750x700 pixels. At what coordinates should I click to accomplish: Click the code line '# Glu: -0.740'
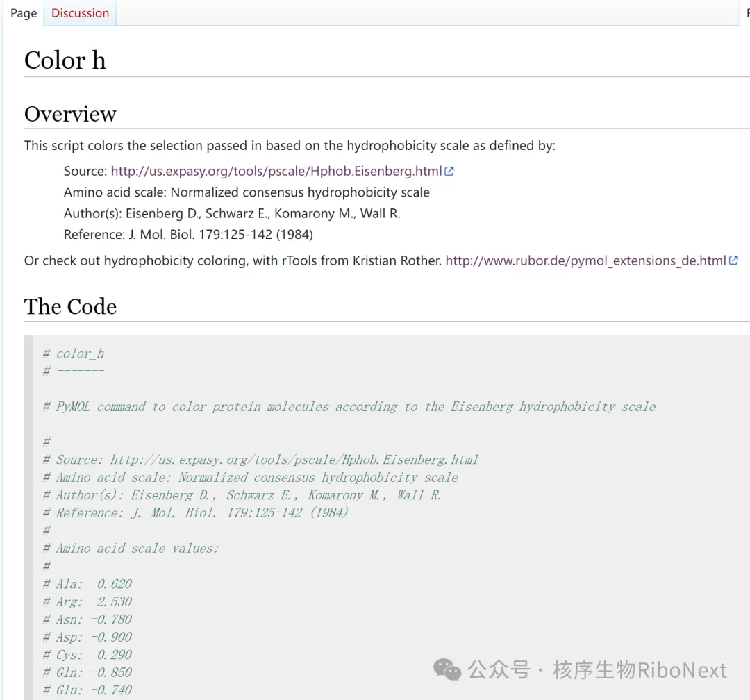[87, 690]
